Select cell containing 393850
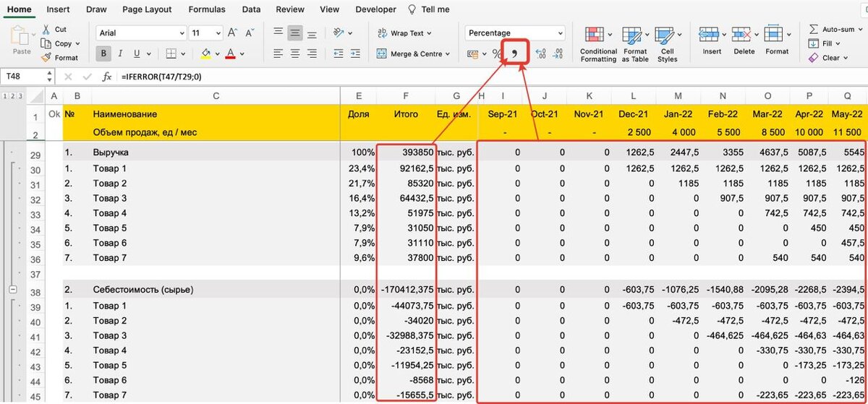This screenshot has width=868, height=404. pyautogui.click(x=406, y=153)
